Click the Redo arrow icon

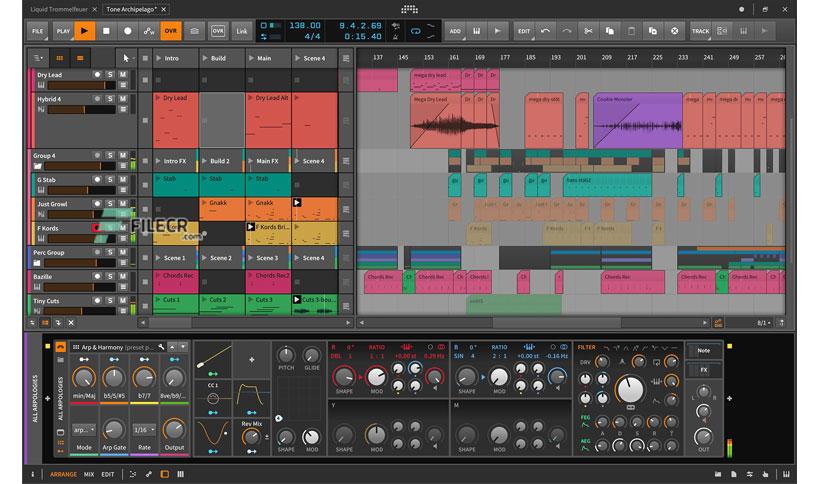[567, 31]
